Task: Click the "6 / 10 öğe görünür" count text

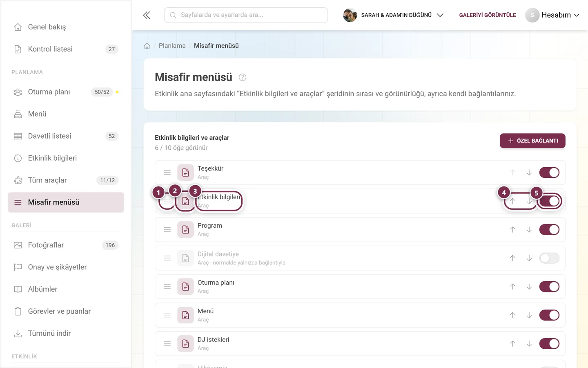Action: click(x=181, y=148)
